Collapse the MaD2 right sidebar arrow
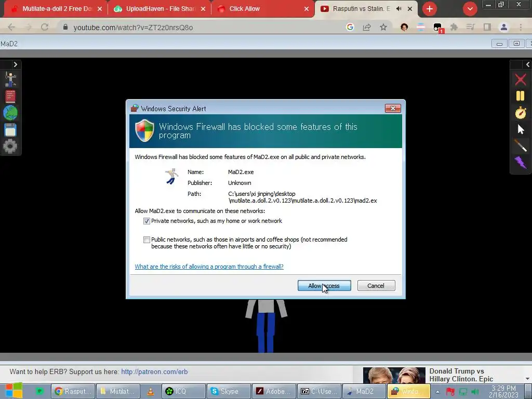 click(x=528, y=64)
